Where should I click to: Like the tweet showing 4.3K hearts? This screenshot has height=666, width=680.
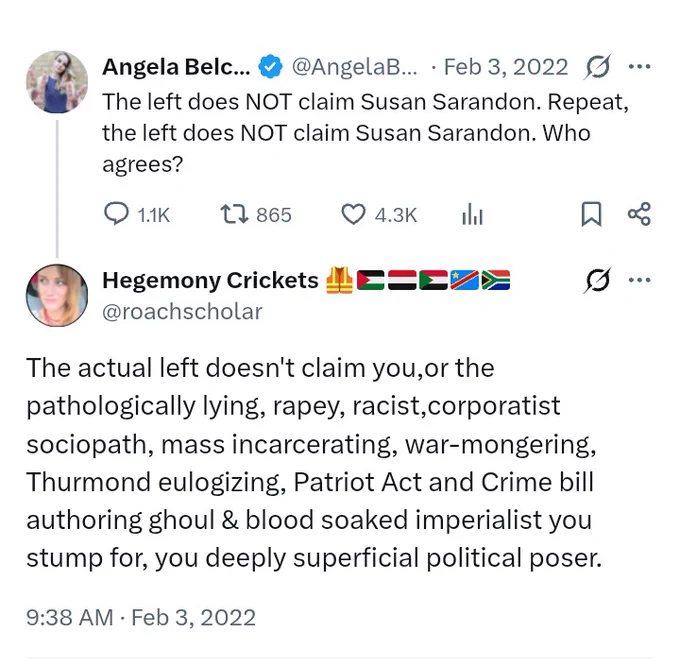[x=379, y=215]
